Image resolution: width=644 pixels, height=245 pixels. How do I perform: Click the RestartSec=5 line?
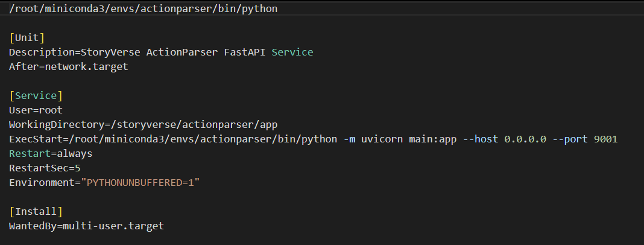[45, 168]
